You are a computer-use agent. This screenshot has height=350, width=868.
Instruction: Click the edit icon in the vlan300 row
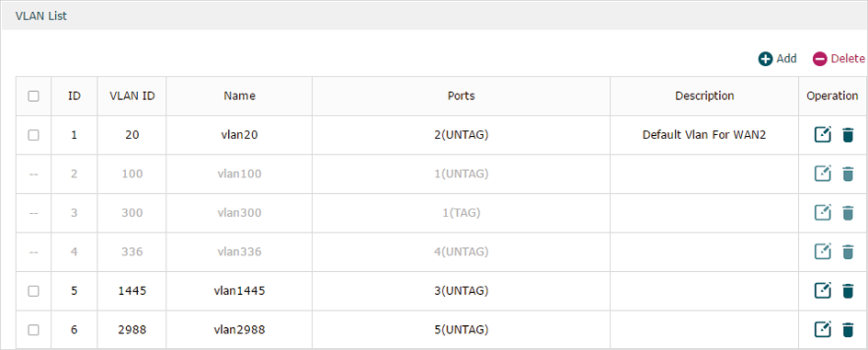823,213
